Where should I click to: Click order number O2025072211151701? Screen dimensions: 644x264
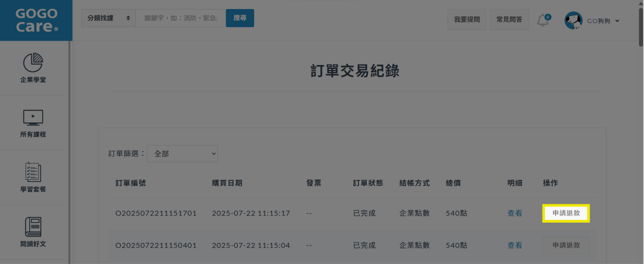point(156,213)
